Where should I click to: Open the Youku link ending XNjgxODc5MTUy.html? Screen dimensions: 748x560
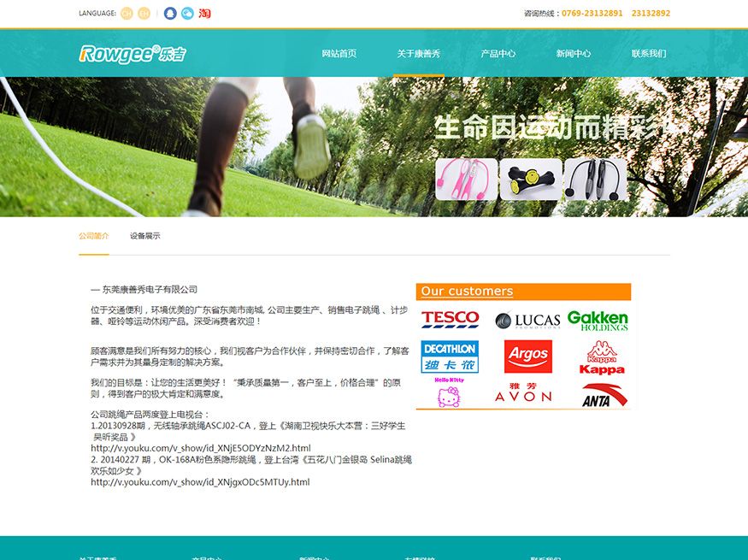[200, 482]
